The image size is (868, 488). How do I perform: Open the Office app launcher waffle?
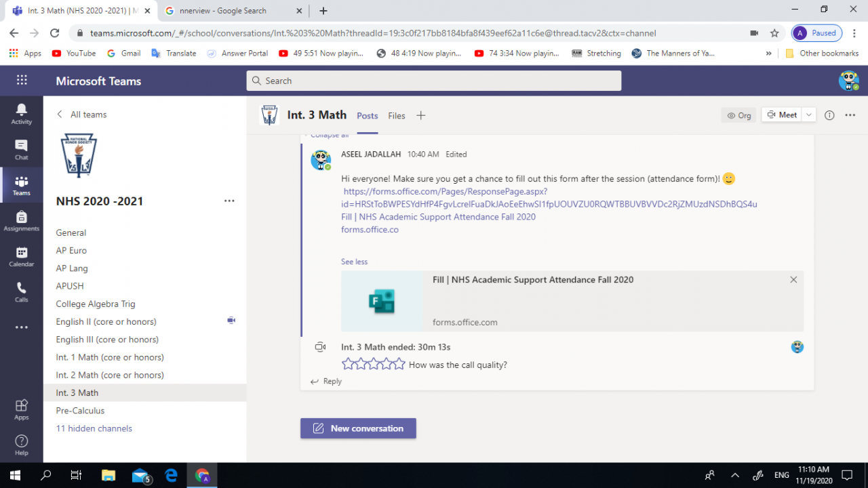[x=22, y=81]
